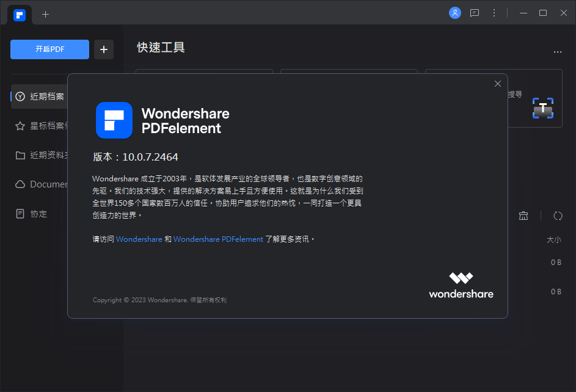Click the clear recent list trash icon

[x=523, y=216]
